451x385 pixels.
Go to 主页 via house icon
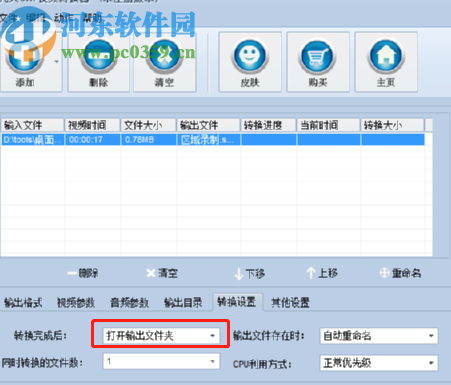tap(386, 62)
